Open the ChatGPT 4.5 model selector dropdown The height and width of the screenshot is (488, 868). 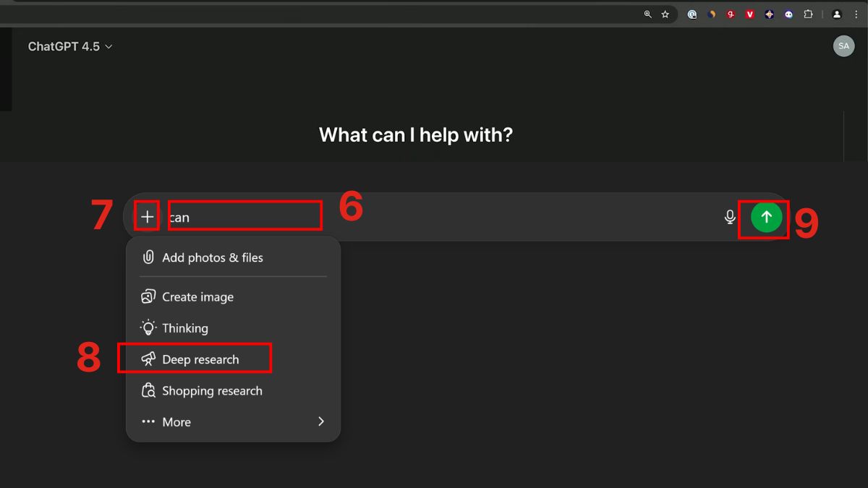click(70, 46)
